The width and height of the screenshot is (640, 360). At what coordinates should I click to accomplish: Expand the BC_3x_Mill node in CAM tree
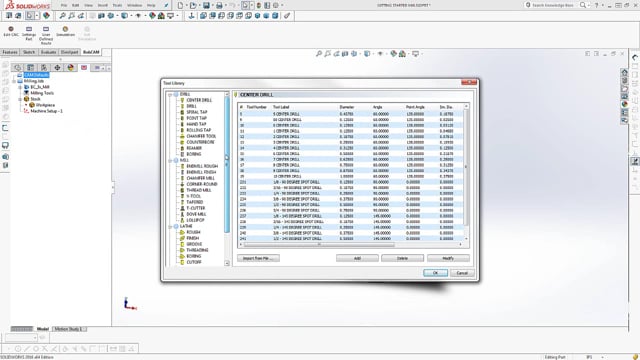click(20, 87)
